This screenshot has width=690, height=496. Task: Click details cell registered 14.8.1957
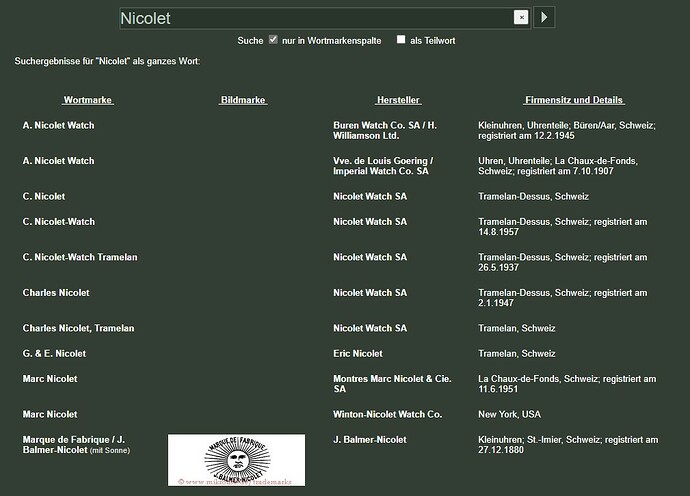[563, 227]
